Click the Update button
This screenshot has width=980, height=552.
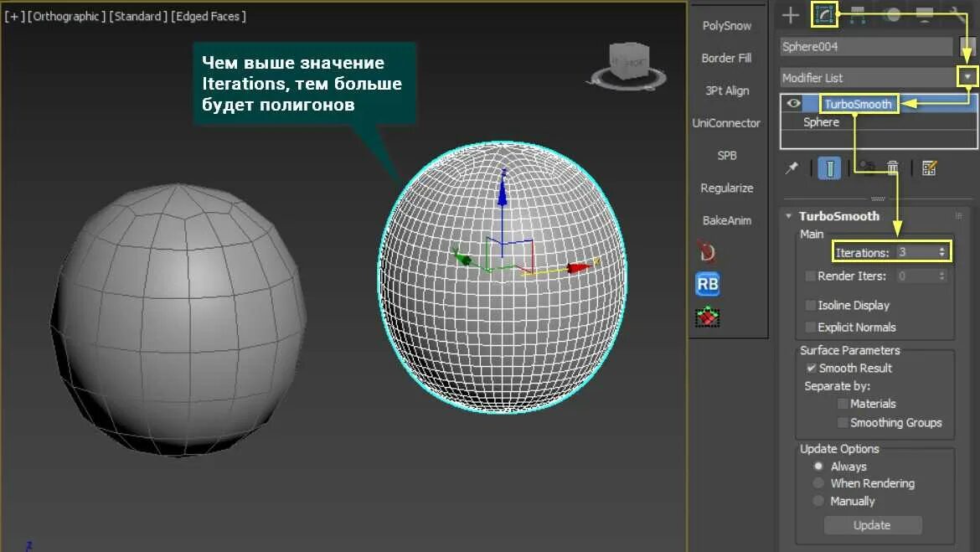(x=873, y=525)
